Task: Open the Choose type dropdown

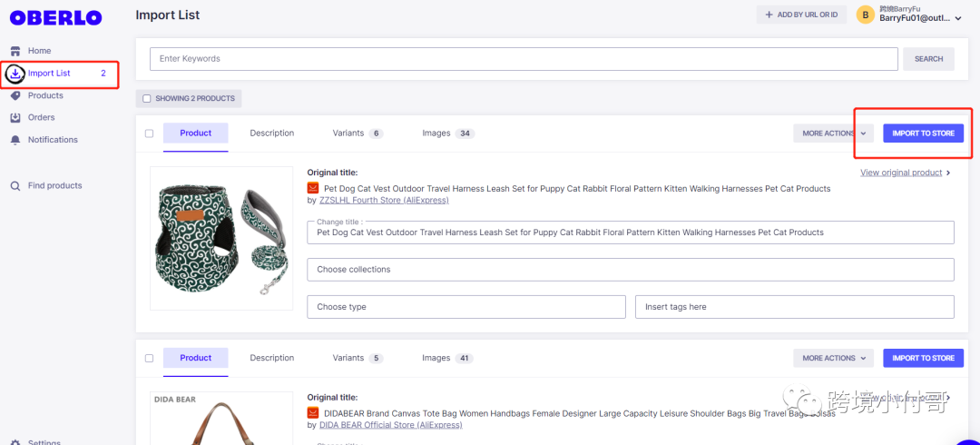Action: click(x=466, y=307)
